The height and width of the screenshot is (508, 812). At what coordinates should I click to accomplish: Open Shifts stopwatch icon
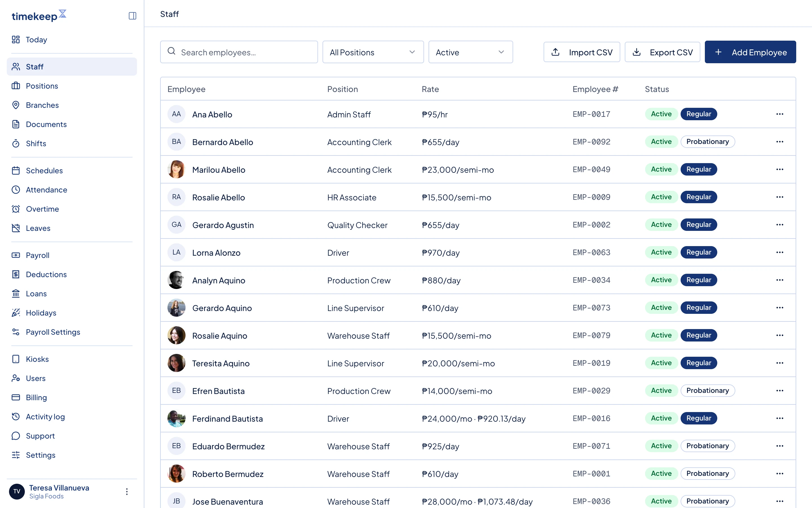(16, 143)
